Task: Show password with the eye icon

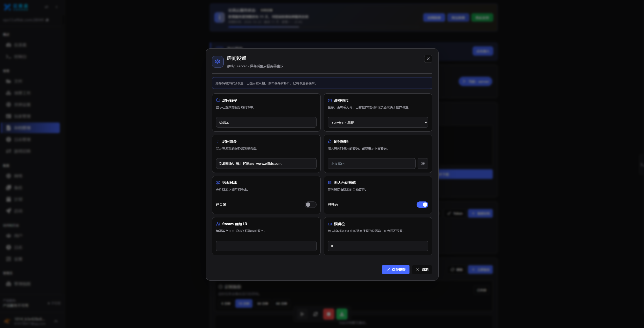Action: click(423, 163)
